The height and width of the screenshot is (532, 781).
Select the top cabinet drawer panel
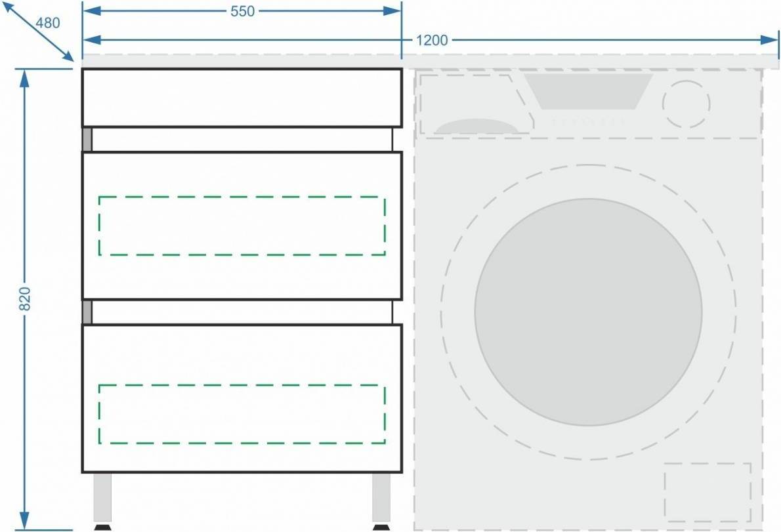click(242, 98)
